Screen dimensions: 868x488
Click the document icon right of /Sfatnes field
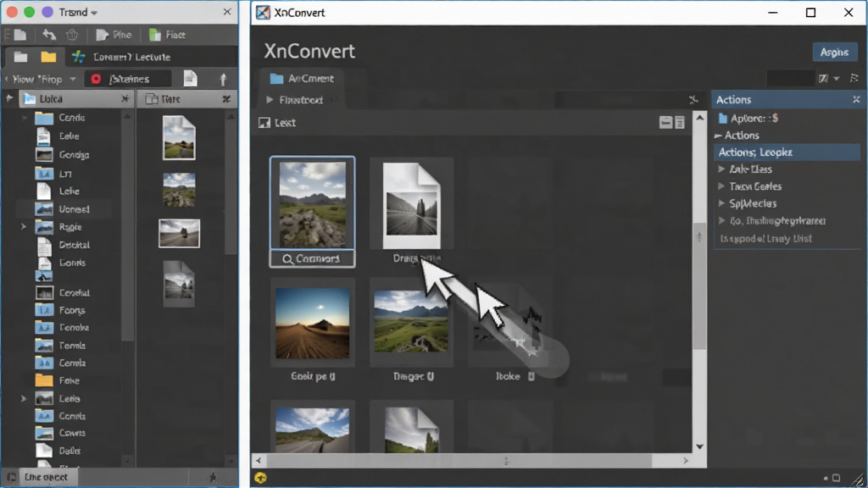point(190,79)
